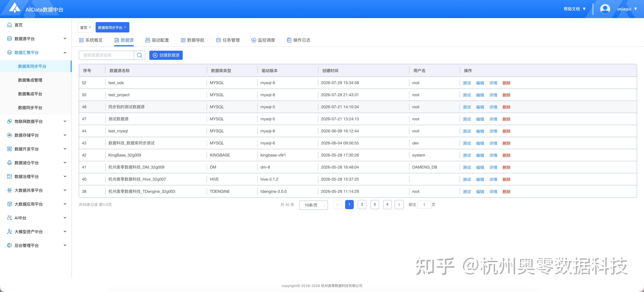Click the 任务管理 calendar icon
This screenshot has height=292, width=644.
(218, 40)
